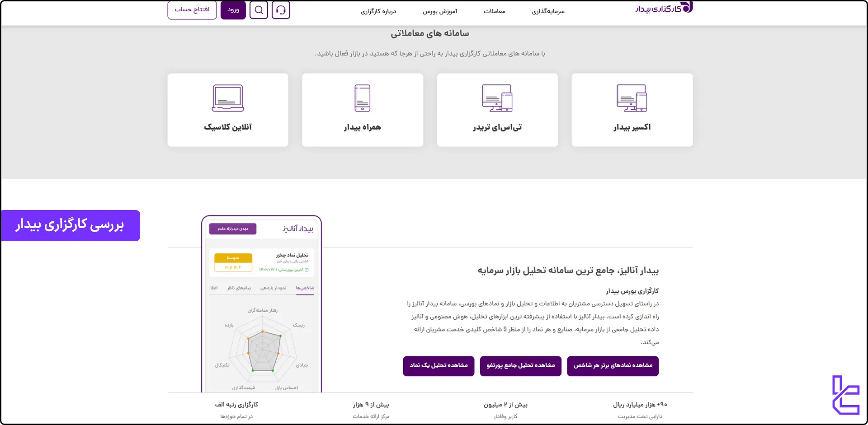Click the search icon in the header

[259, 9]
